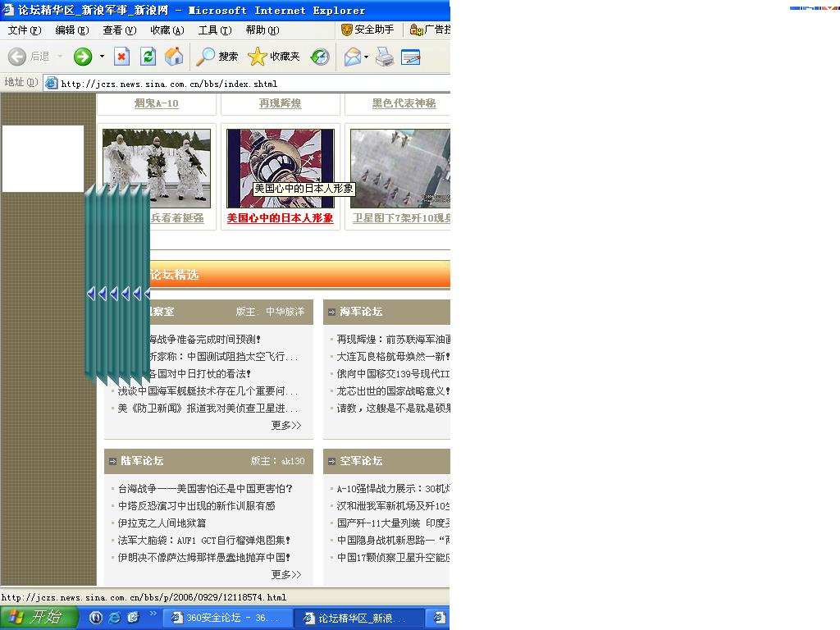Image resolution: width=840 pixels, height=630 pixels.
Task: Open the 中塔反恐演习 post
Action: [197, 505]
